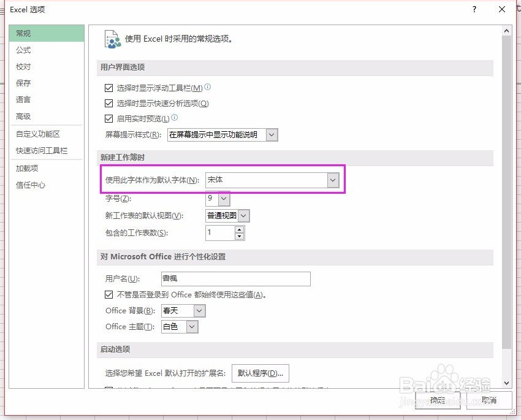Open the 高级 options section
521x420 pixels.
coord(24,116)
